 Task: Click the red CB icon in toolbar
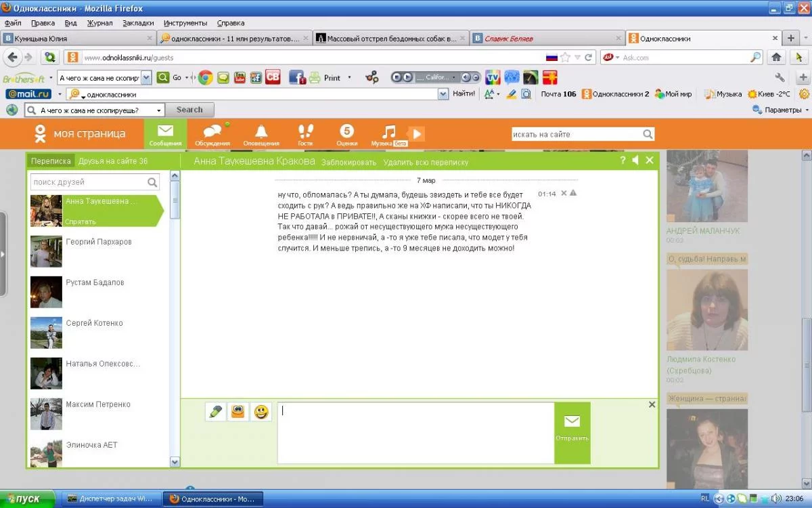click(x=273, y=77)
